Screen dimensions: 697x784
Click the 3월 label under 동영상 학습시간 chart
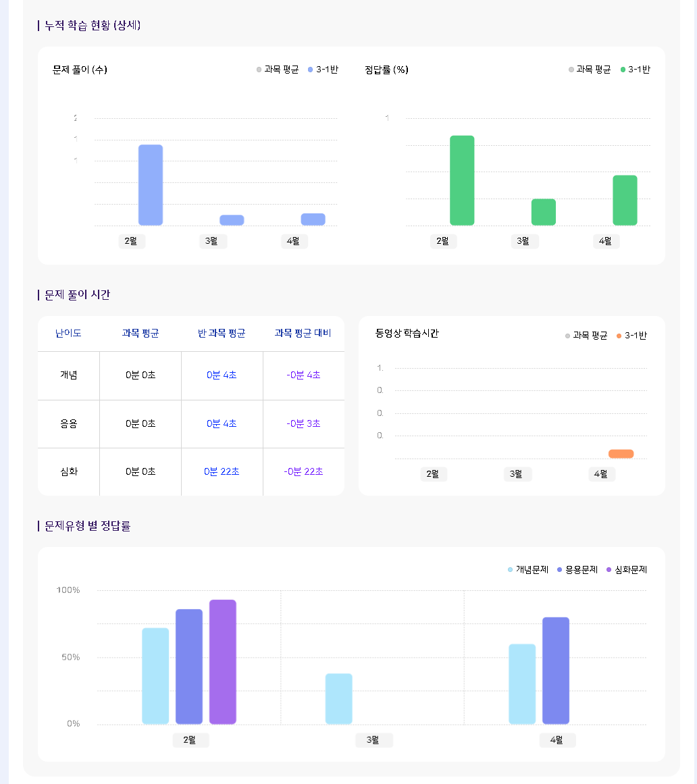point(517,474)
